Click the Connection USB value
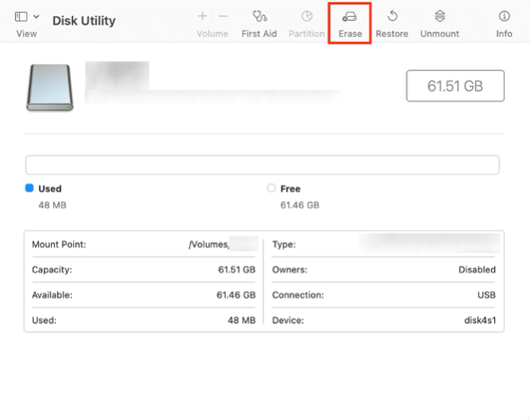The image size is (530, 420). [x=486, y=295]
